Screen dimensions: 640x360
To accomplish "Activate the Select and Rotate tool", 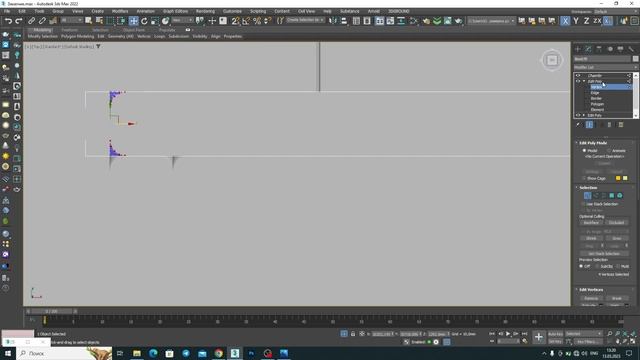I will click(x=144, y=21).
